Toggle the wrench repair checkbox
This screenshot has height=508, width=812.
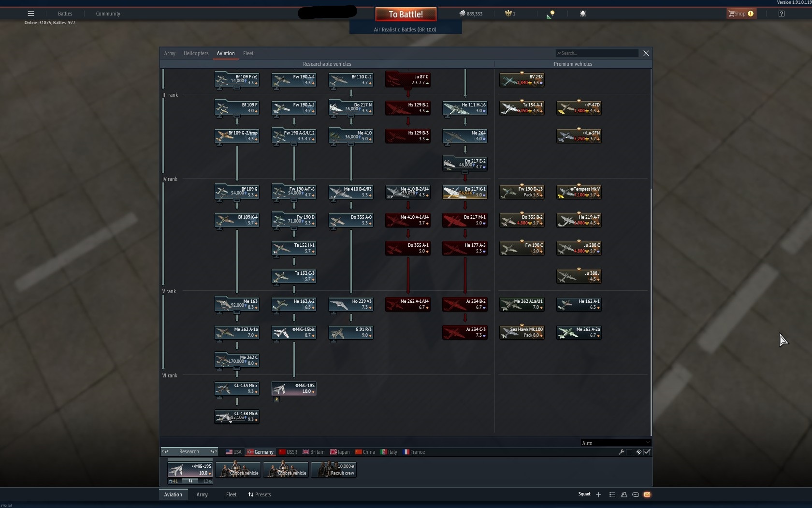tap(629, 452)
